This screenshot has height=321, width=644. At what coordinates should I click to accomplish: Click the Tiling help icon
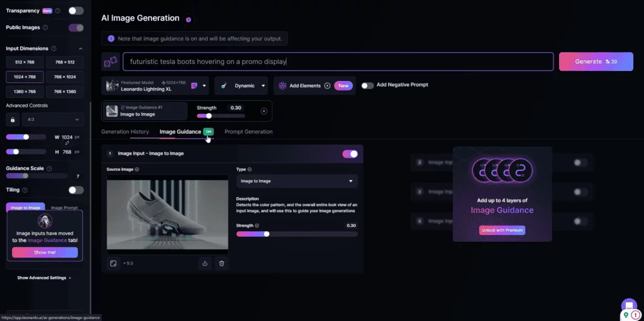coord(25,190)
